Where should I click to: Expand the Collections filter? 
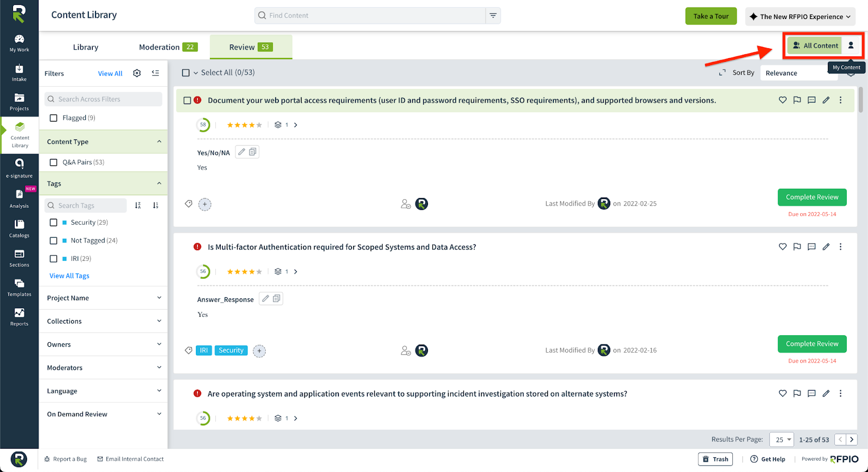coord(103,321)
